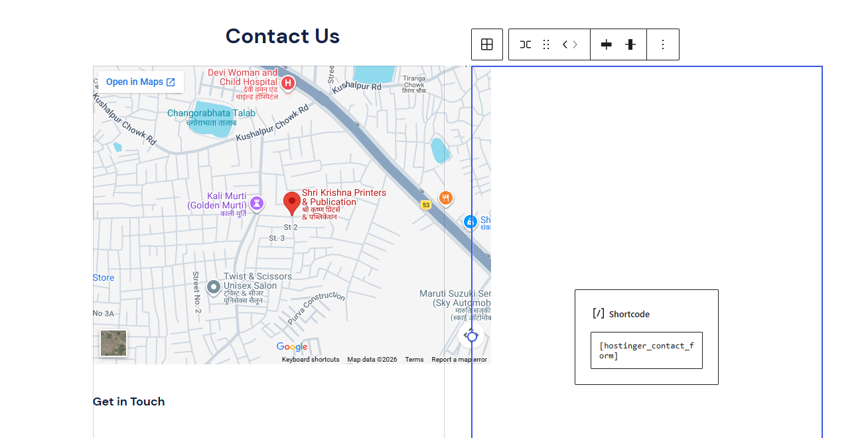Open in Maps link on map

[141, 82]
